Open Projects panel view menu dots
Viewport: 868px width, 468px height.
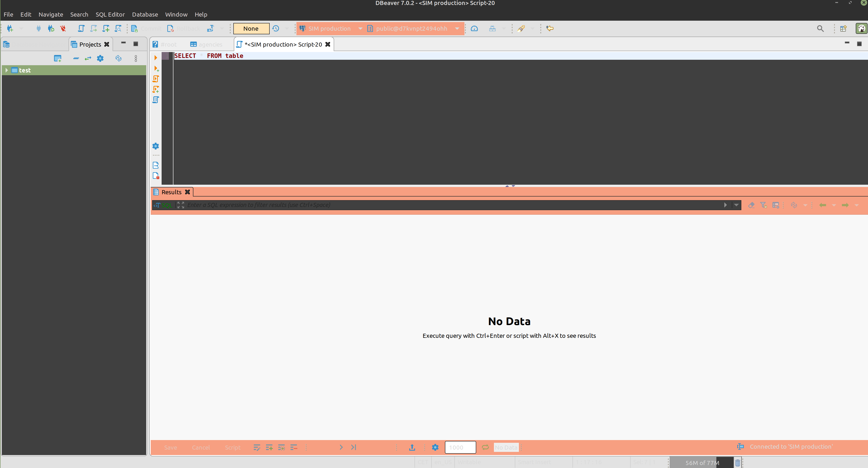coord(136,59)
